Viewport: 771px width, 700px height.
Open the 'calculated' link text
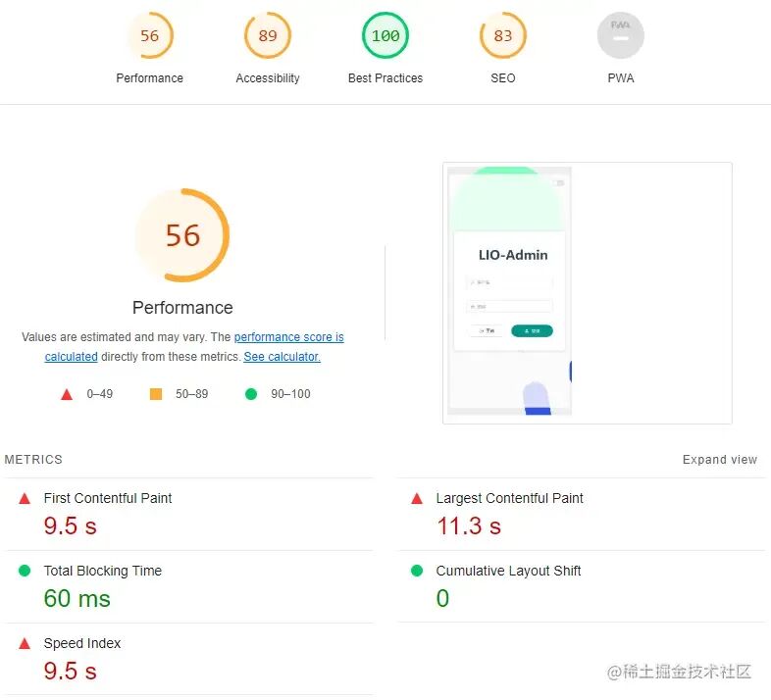point(72,357)
